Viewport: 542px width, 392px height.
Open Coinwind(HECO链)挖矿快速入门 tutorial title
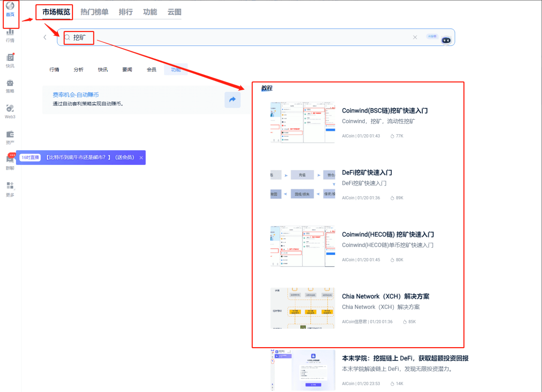388,235
